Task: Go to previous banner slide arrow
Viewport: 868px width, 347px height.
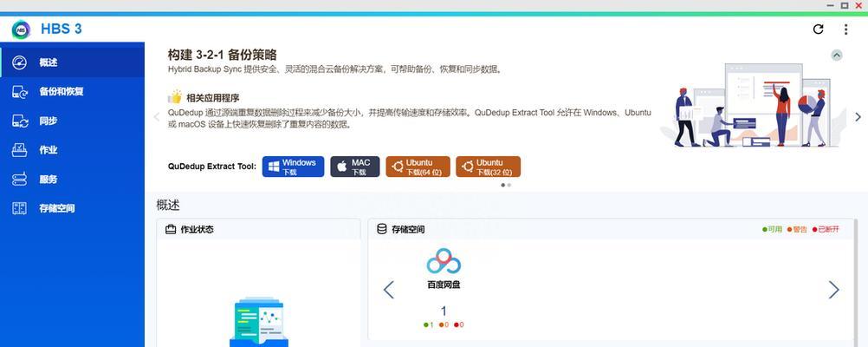Action: coord(157,117)
